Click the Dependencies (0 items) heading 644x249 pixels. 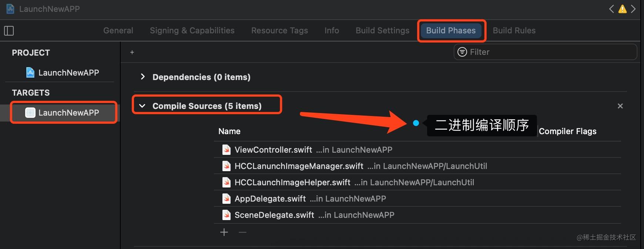[201, 77]
